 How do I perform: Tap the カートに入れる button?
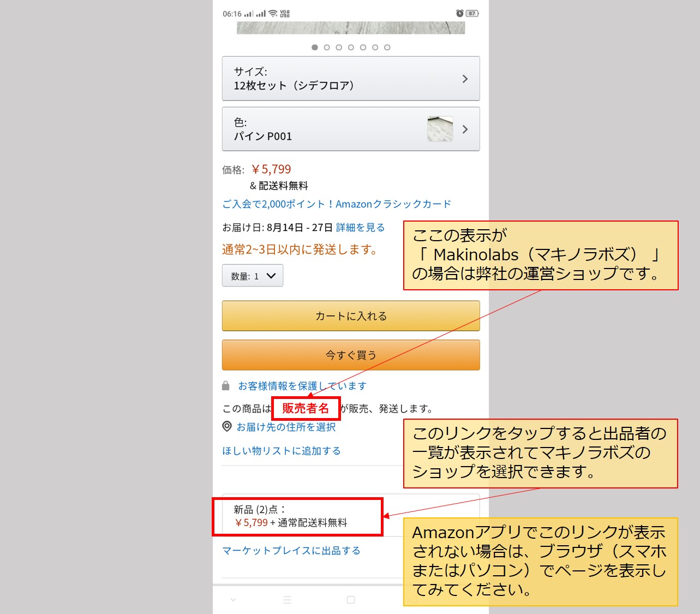pyautogui.click(x=351, y=316)
